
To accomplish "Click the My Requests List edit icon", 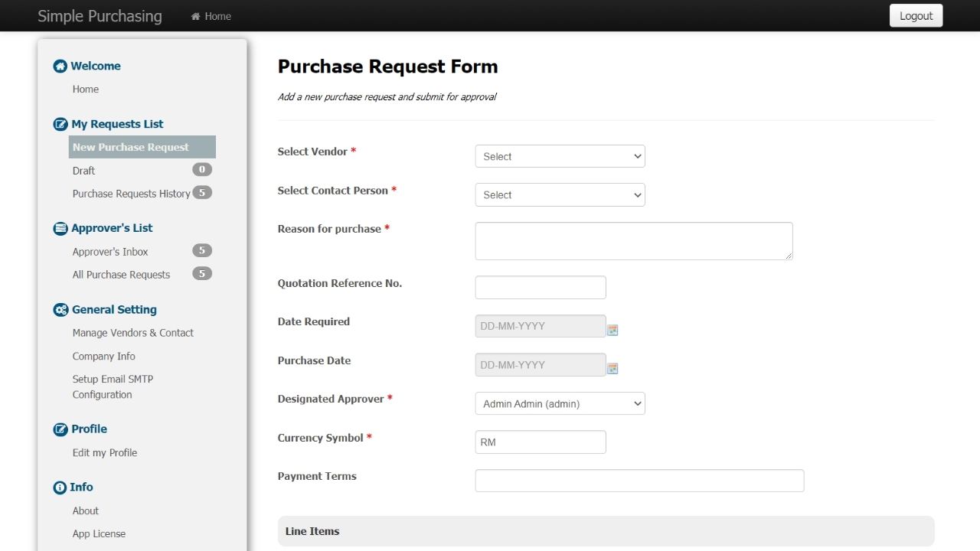I will pos(60,125).
